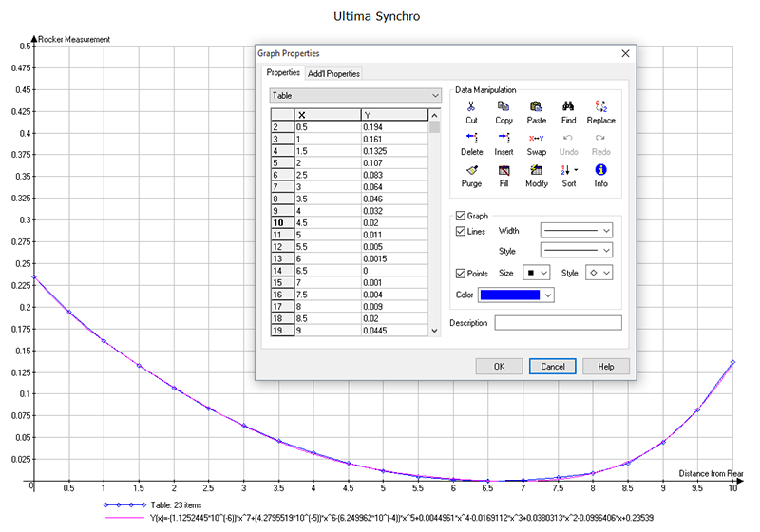Click the Y cell containing 0.0015
This screenshot has height=532, width=760.
[394, 258]
